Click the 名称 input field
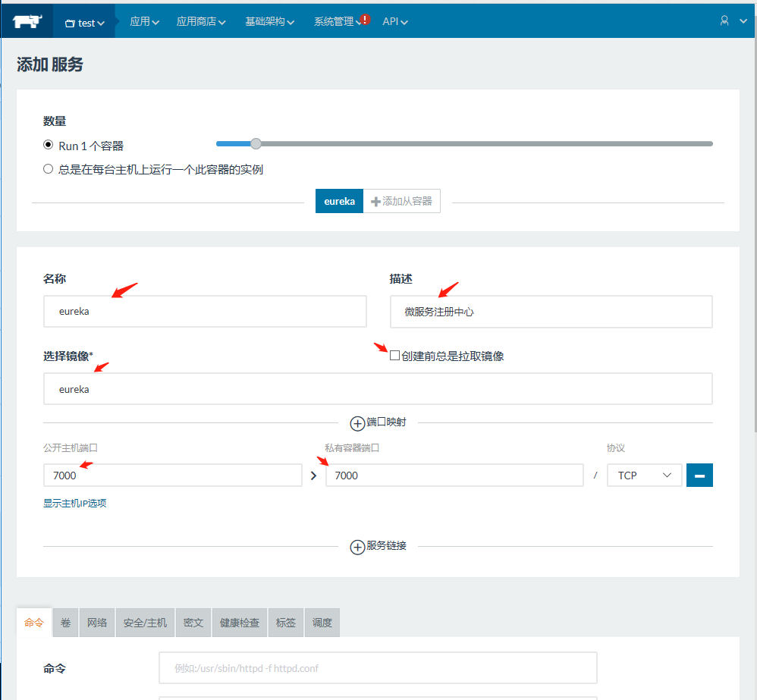Image resolution: width=757 pixels, height=700 pixels. click(x=206, y=312)
